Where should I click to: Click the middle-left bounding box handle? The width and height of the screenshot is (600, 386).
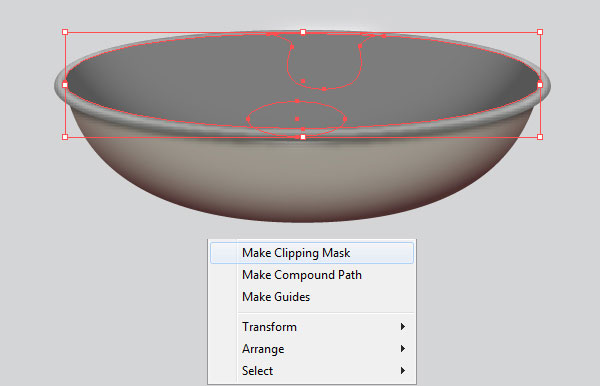coord(65,85)
